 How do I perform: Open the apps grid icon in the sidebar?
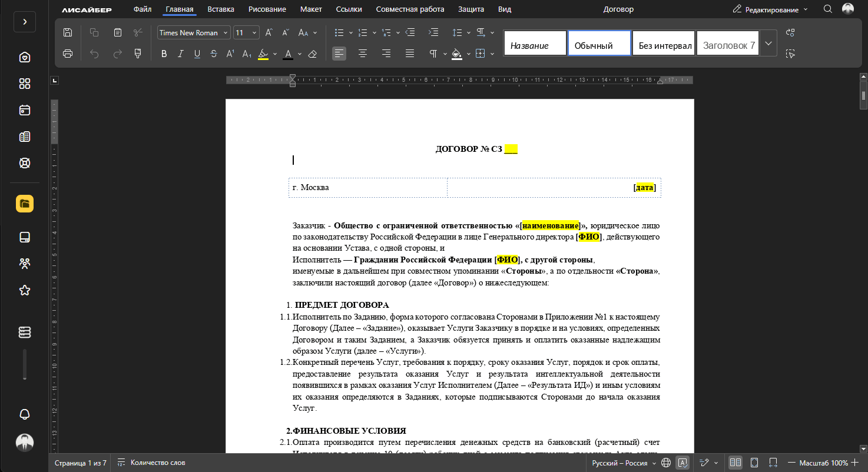(x=25, y=84)
